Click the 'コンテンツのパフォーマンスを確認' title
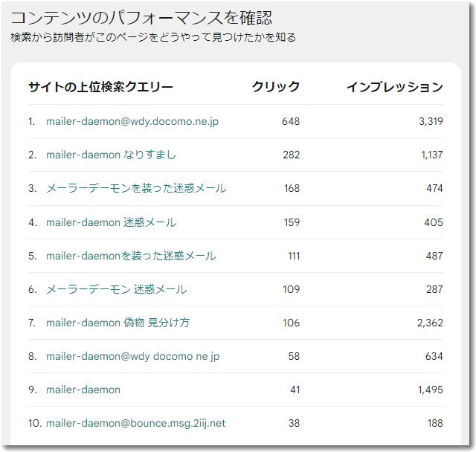Viewport: 476px width, 452px height. point(141,17)
